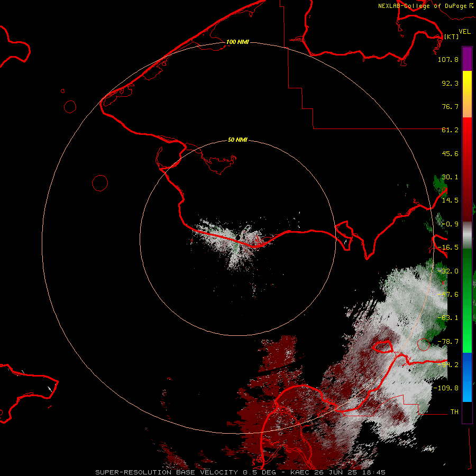Select the 14.5 legend value
476x476 pixels.
[x=450, y=200]
